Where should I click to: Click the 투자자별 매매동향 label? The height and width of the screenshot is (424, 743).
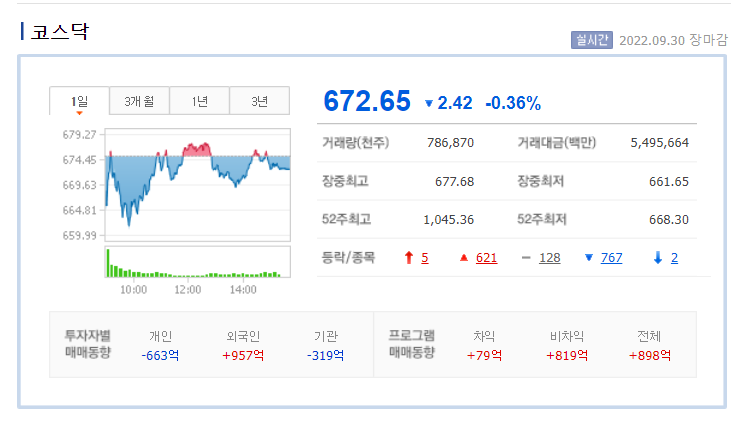pyautogui.click(x=88, y=344)
